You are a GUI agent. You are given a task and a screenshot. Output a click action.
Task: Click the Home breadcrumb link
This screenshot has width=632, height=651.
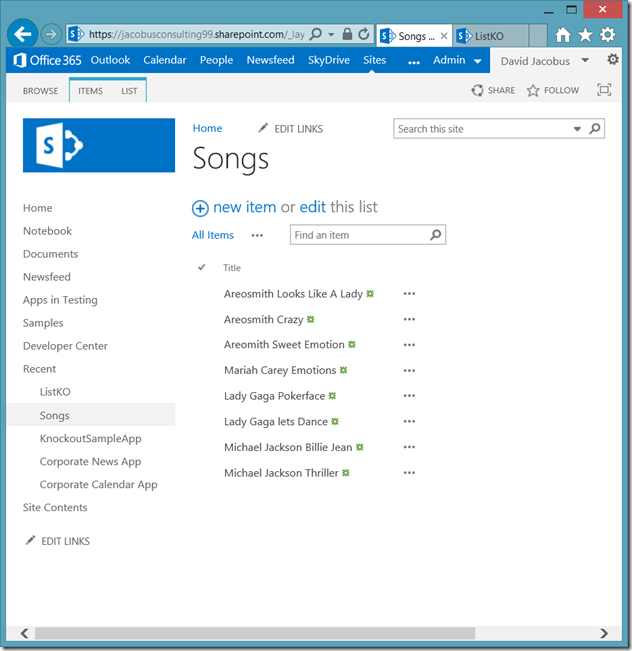[x=207, y=128]
